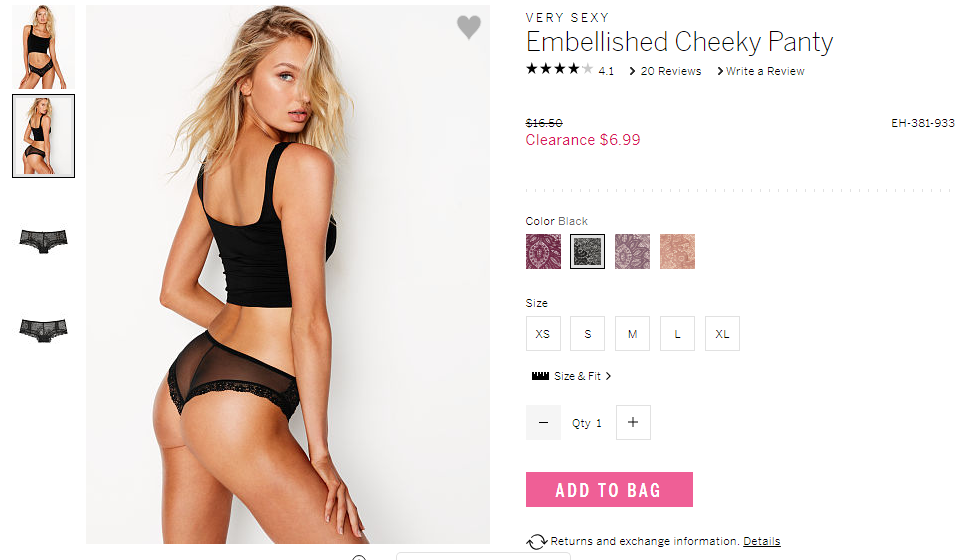Select size M
This screenshot has height=560, width=965.
(633, 334)
